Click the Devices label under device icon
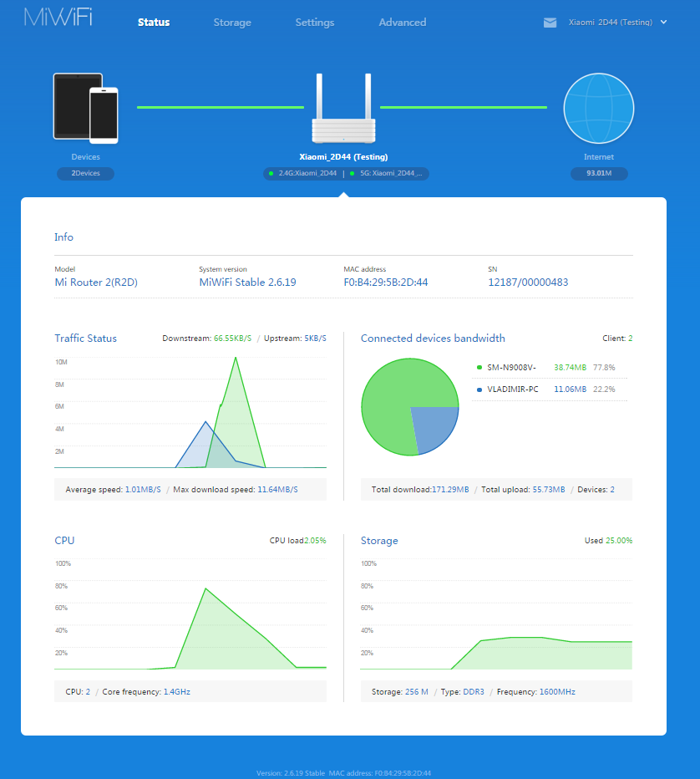The width and height of the screenshot is (700, 779). point(85,157)
